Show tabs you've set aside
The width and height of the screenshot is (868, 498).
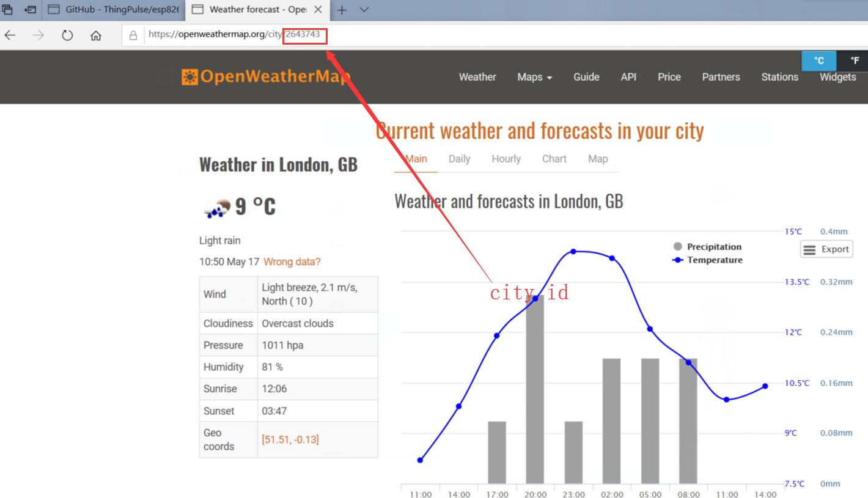coord(8,10)
